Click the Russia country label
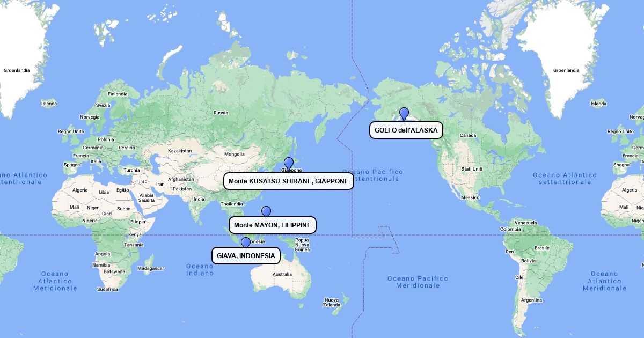This screenshot has width=644, height=338. [221, 113]
